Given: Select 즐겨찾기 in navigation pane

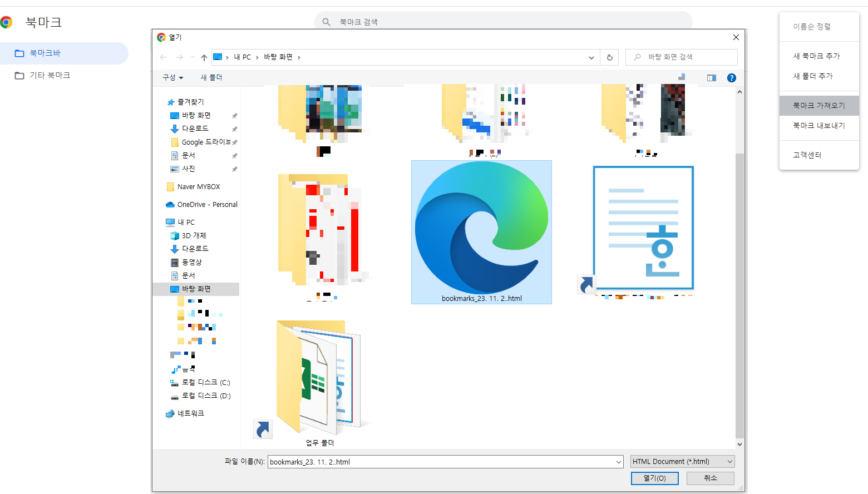Looking at the screenshot, I should 185,102.
